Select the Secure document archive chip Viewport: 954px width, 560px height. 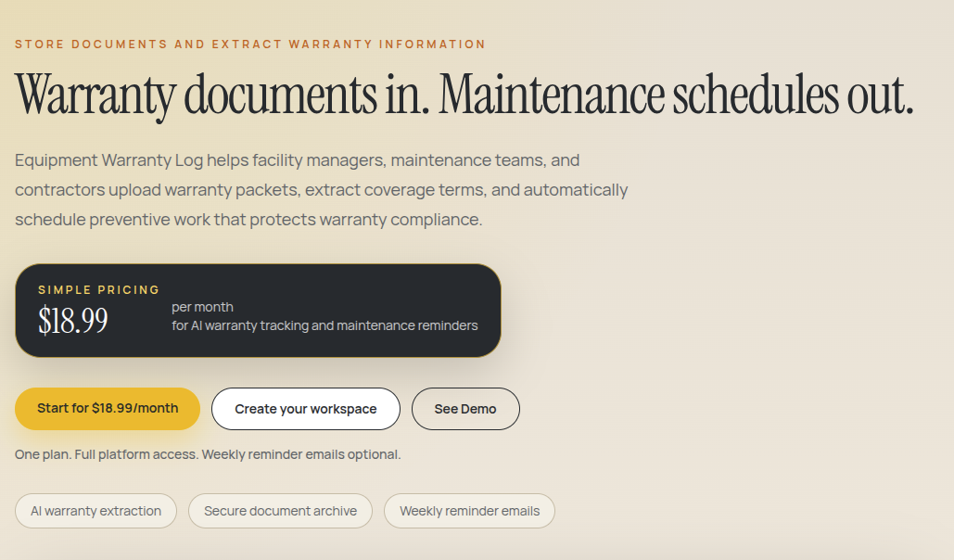click(280, 510)
